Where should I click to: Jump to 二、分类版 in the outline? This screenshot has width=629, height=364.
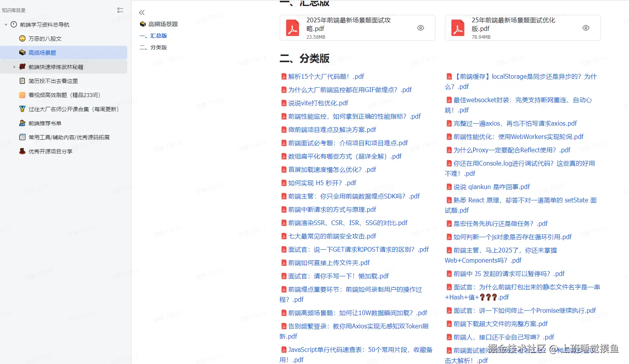pyautogui.click(x=153, y=47)
